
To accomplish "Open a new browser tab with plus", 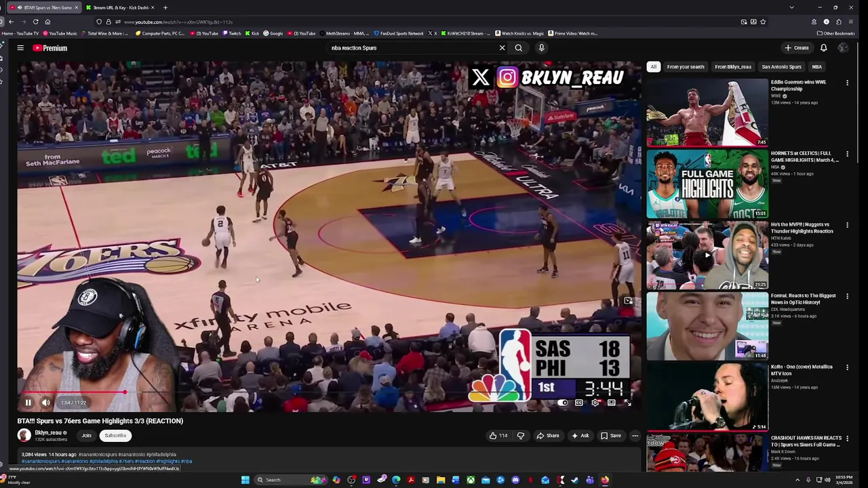I will click(165, 7).
